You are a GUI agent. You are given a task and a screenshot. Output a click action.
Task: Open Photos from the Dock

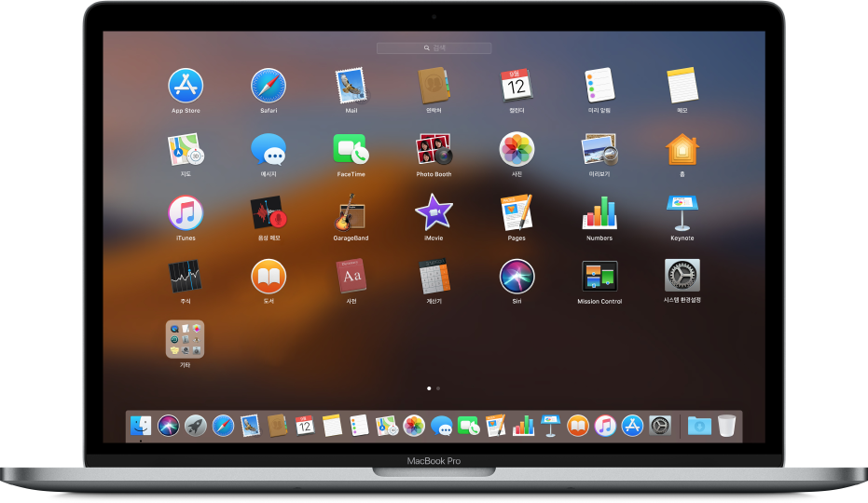pos(414,426)
